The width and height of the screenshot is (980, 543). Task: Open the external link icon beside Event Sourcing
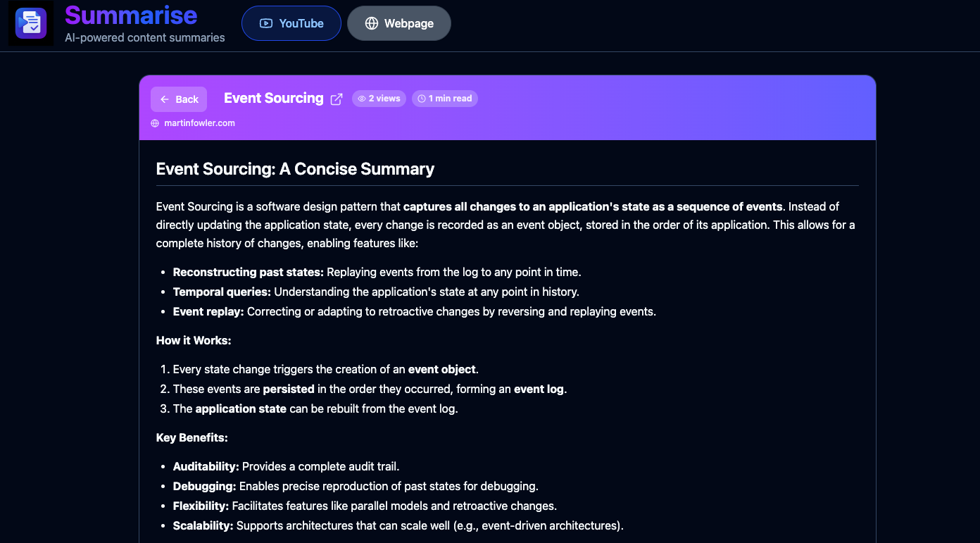click(x=337, y=99)
